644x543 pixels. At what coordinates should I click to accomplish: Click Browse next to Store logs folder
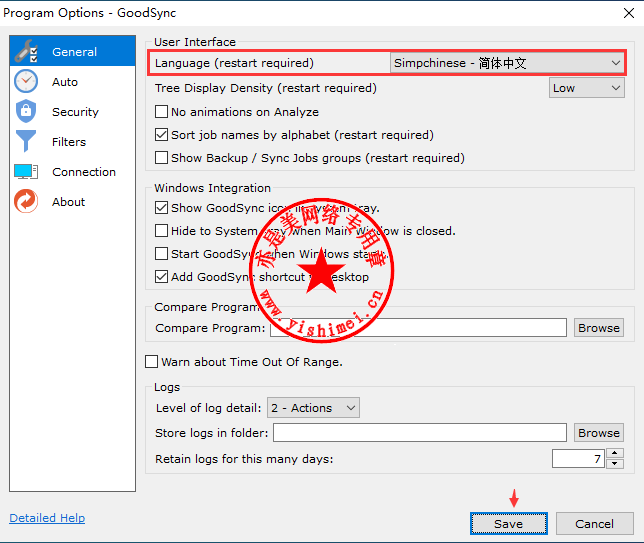click(x=599, y=433)
